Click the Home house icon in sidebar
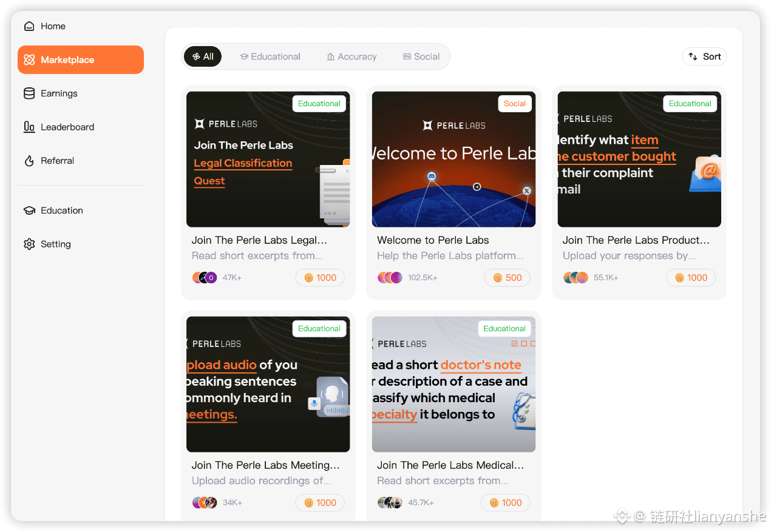The width and height of the screenshot is (771, 532). click(x=29, y=26)
